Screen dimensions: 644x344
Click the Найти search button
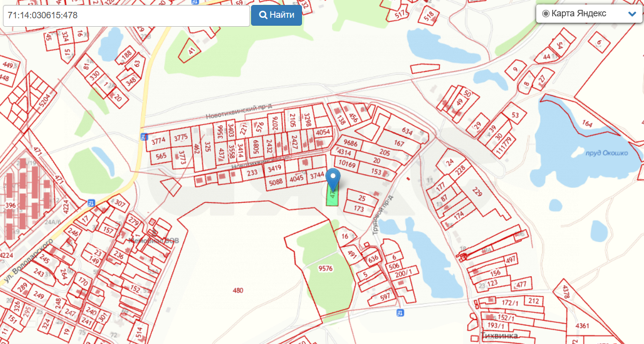(x=276, y=15)
